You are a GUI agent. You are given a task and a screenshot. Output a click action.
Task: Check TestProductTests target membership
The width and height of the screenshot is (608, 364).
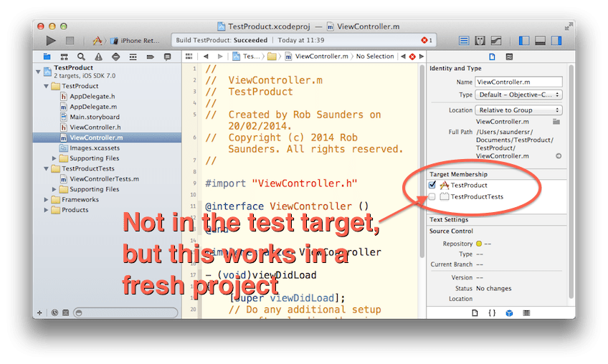pyautogui.click(x=432, y=196)
